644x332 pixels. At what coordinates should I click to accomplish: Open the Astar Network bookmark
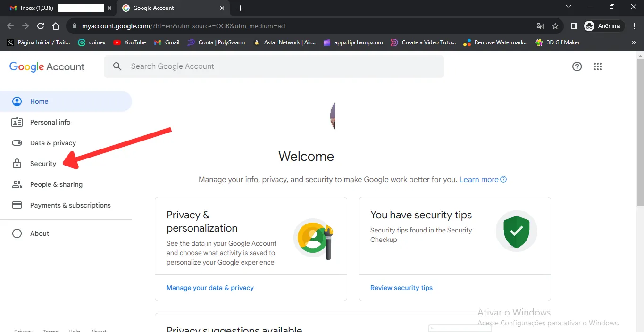284,42
